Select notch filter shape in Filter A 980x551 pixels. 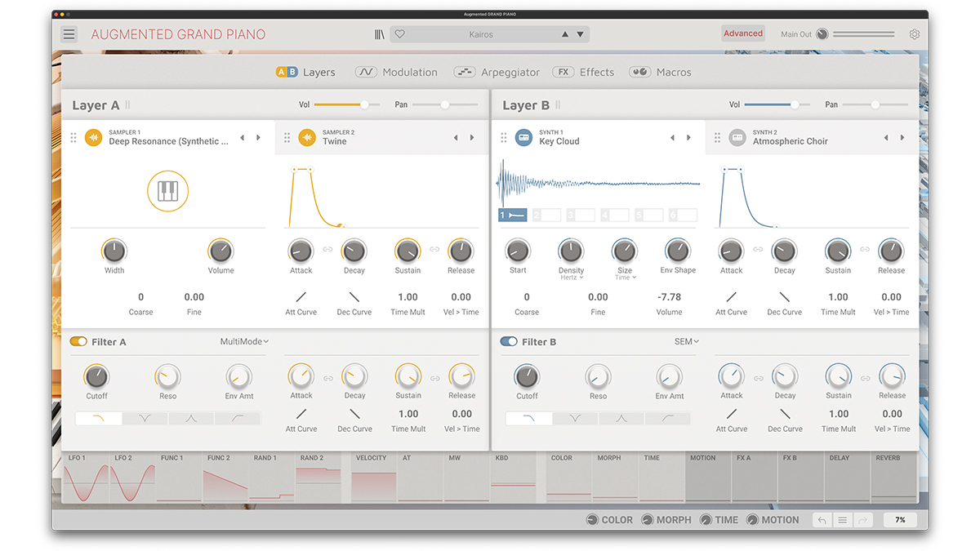tap(145, 418)
